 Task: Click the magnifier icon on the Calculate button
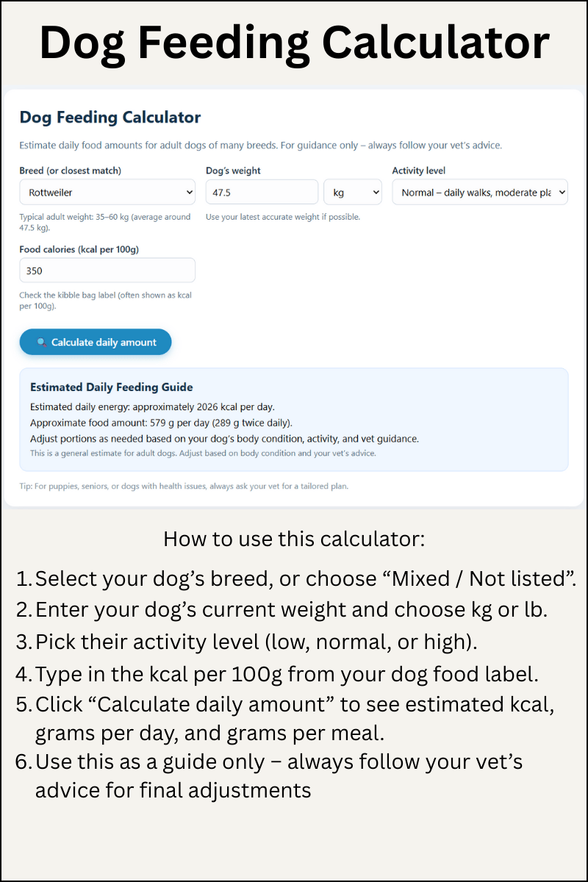coord(42,343)
